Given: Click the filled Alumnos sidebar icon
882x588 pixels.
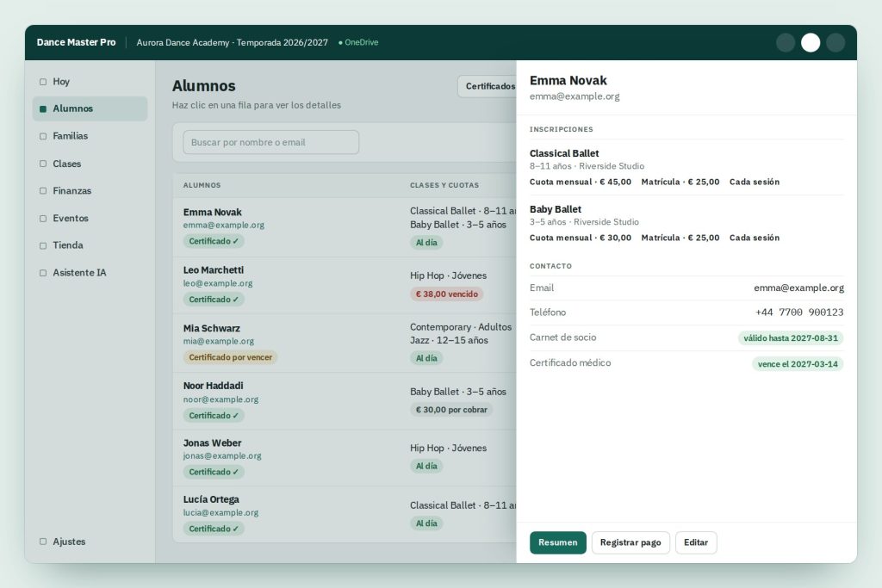Looking at the screenshot, I should click(x=43, y=108).
